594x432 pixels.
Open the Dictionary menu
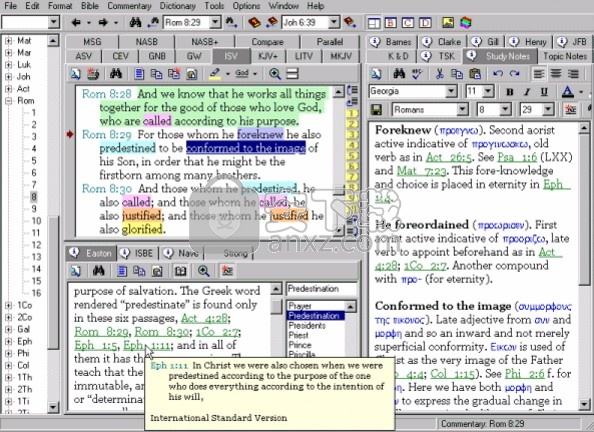point(178,6)
